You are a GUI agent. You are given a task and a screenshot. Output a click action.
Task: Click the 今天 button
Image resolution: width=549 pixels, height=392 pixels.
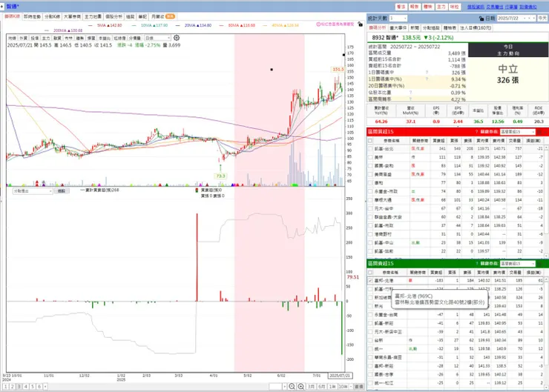pyautogui.click(x=542, y=19)
